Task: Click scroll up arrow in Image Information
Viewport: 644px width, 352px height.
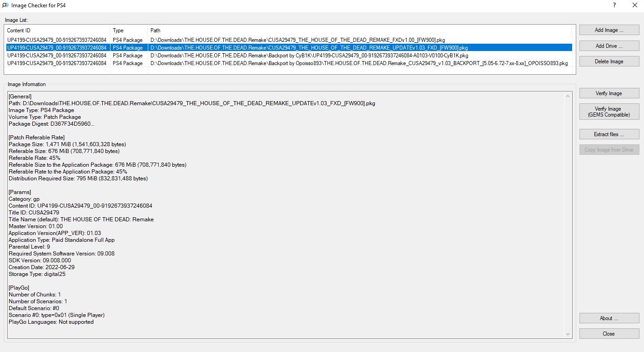Action: coord(568,96)
